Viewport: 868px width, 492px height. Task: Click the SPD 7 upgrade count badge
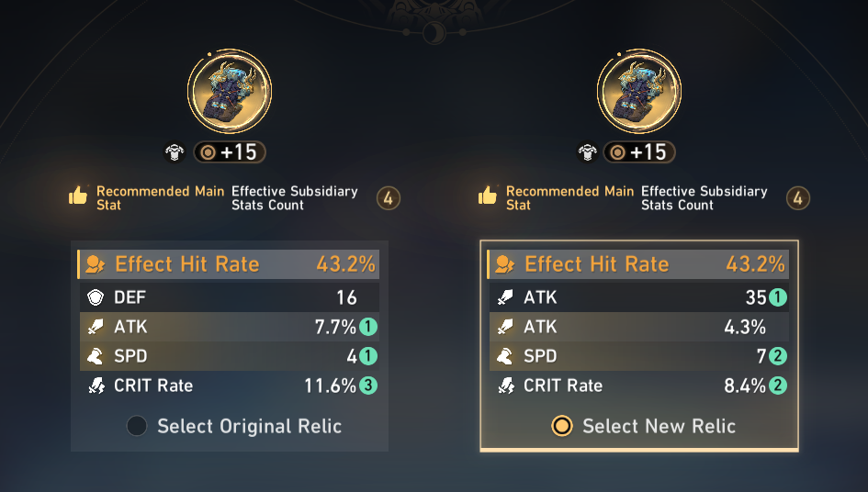(778, 356)
